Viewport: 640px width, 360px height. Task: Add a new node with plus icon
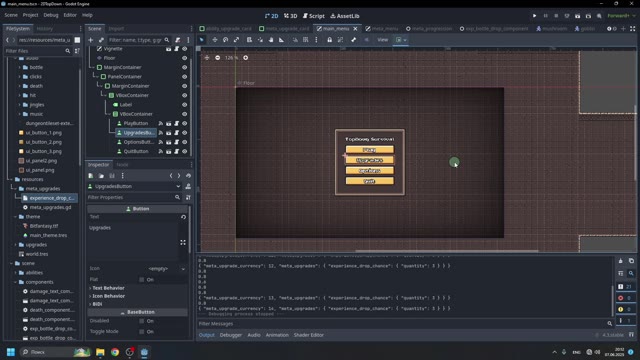click(x=91, y=40)
